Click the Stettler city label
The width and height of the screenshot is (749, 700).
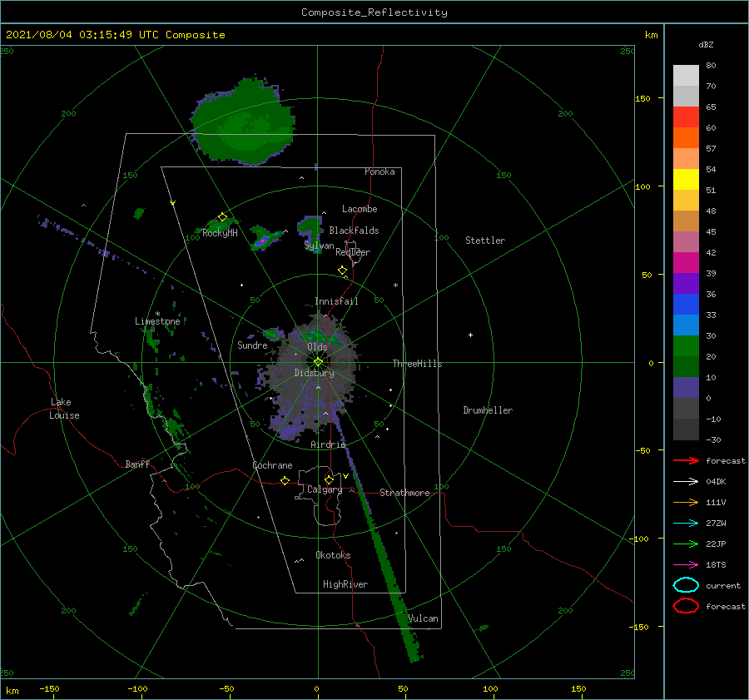click(x=485, y=241)
